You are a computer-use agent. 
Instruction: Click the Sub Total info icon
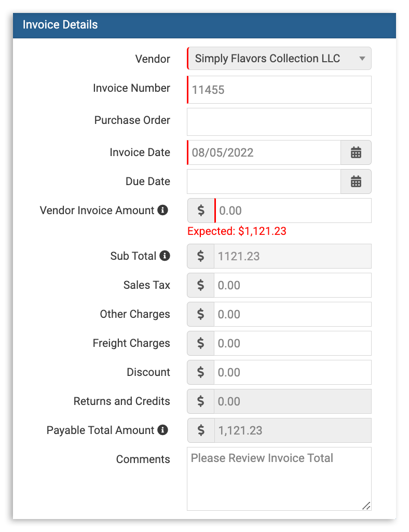[166, 255]
